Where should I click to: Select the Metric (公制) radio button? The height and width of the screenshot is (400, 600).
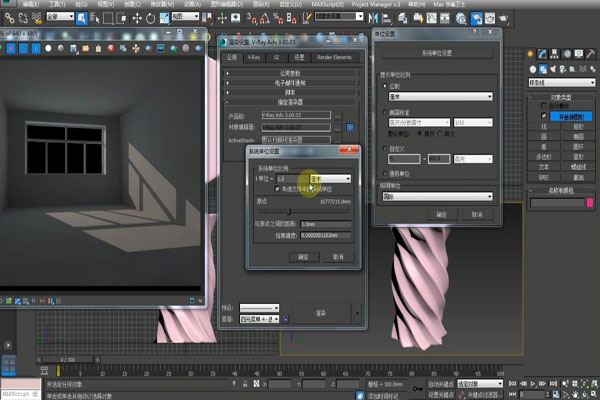pos(386,86)
